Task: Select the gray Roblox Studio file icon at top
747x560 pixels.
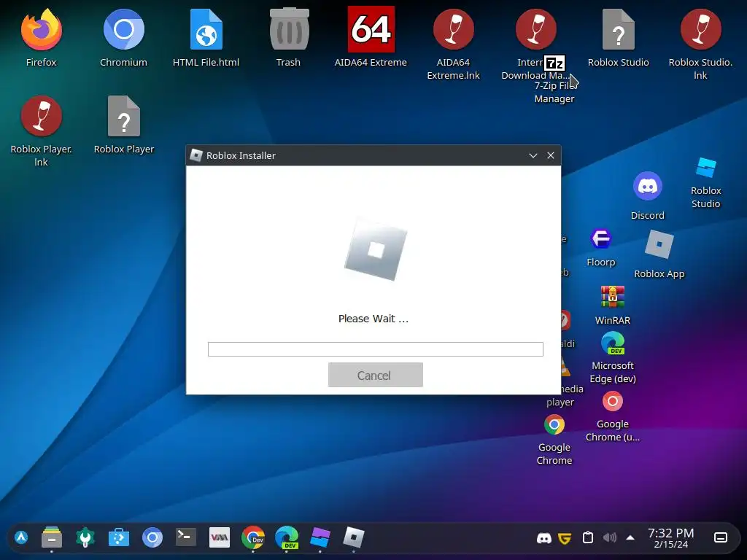Action: 619,29
